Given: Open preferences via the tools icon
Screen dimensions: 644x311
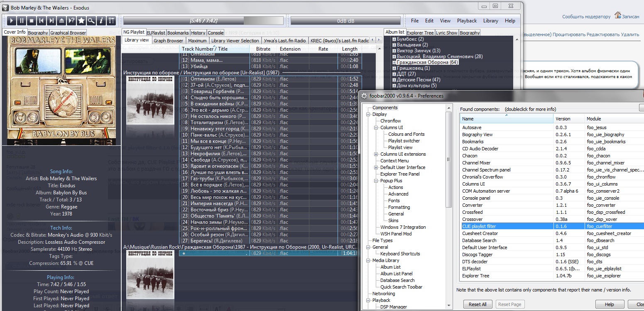Looking at the screenshot, I should point(111,20).
